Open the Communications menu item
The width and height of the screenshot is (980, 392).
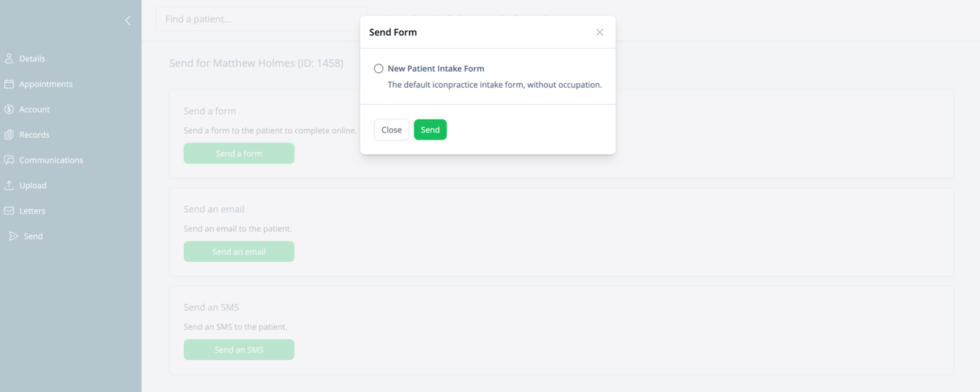pyautogui.click(x=51, y=160)
